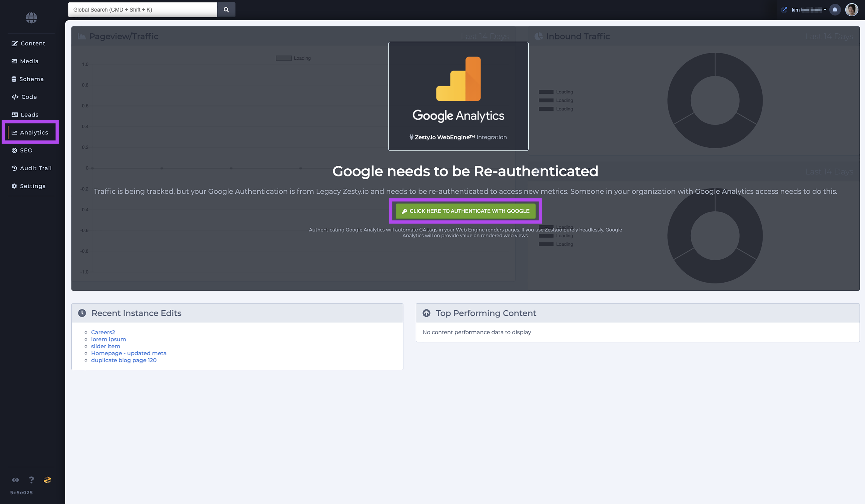Open the Media section
Viewport: 865px width, 504px height.
[x=25, y=61]
